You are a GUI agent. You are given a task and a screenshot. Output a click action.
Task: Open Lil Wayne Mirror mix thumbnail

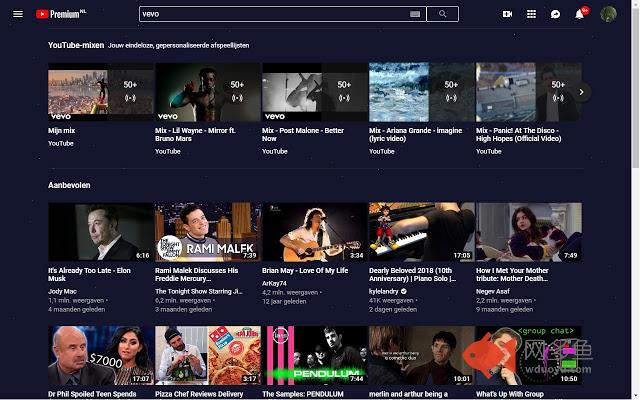(x=208, y=92)
